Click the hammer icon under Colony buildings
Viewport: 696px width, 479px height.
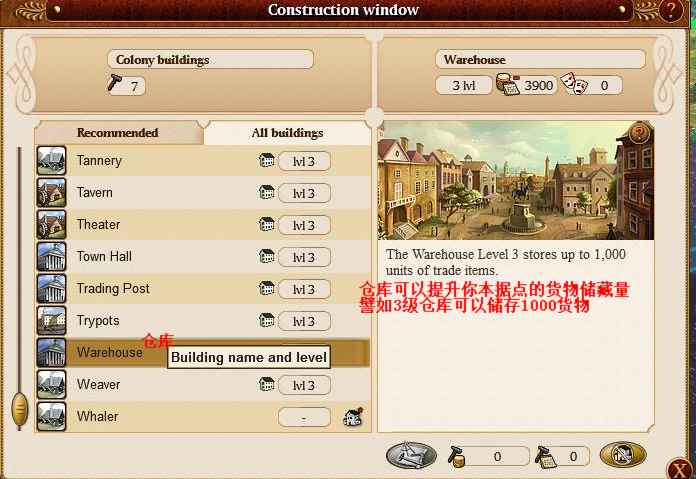(115, 83)
